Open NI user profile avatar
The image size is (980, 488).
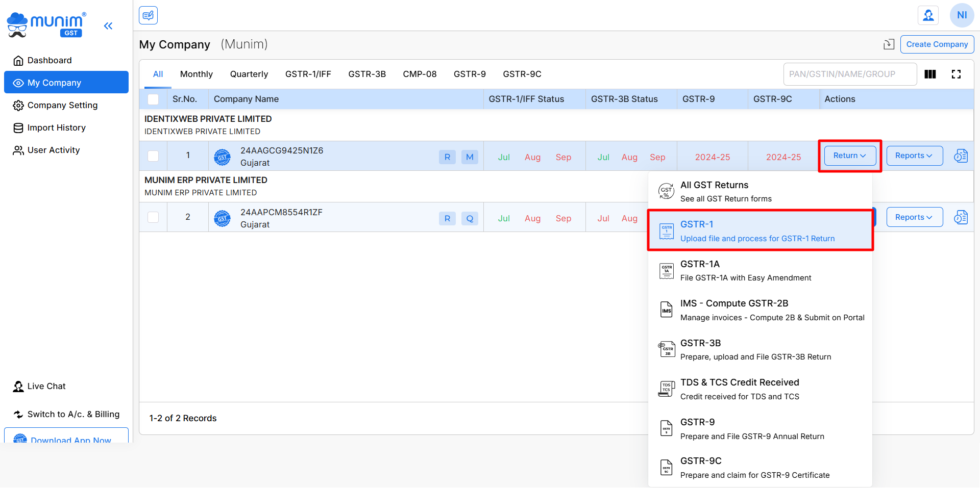[962, 15]
